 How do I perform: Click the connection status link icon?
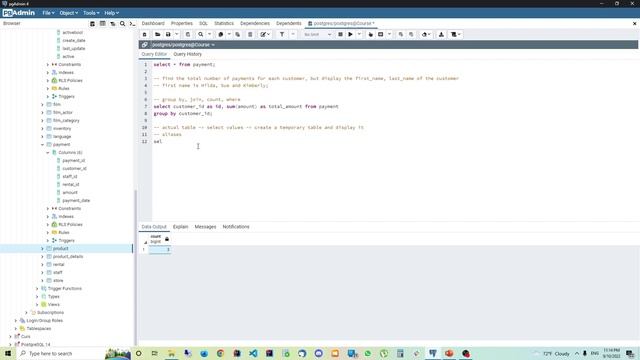[144, 44]
